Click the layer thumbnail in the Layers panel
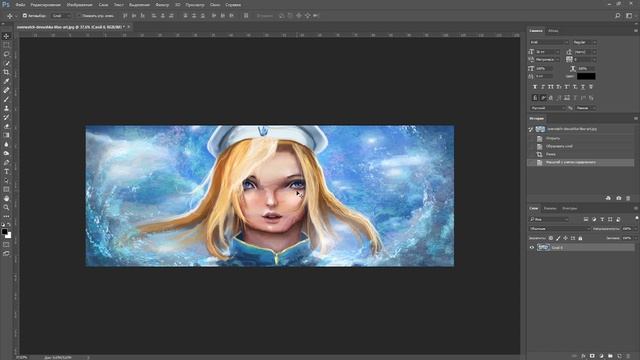 (x=543, y=247)
